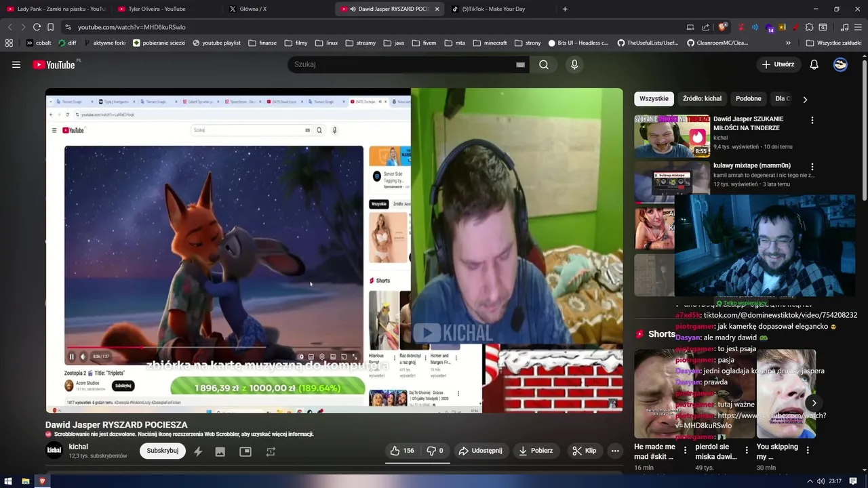868x488 pixels.
Task: Go to the YouTube home logo
Action: (54, 64)
